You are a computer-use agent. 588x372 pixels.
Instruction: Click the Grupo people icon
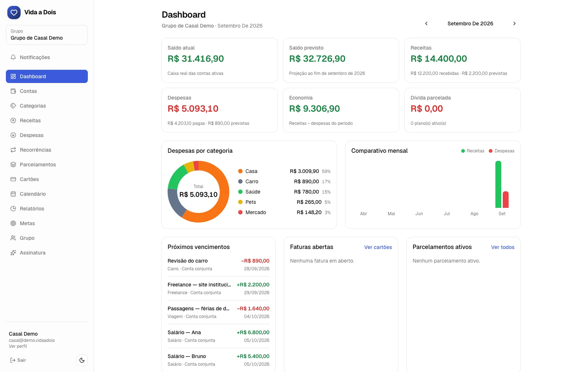[x=13, y=238]
